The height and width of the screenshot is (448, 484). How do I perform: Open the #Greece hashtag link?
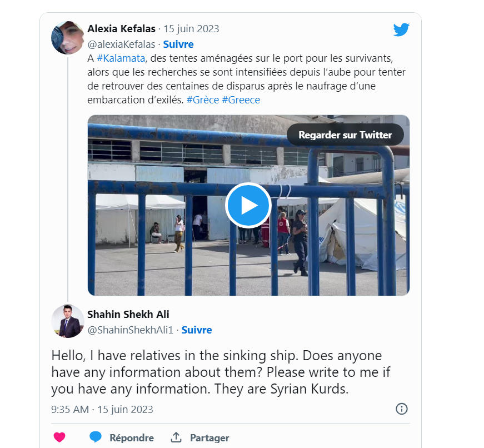(241, 100)
